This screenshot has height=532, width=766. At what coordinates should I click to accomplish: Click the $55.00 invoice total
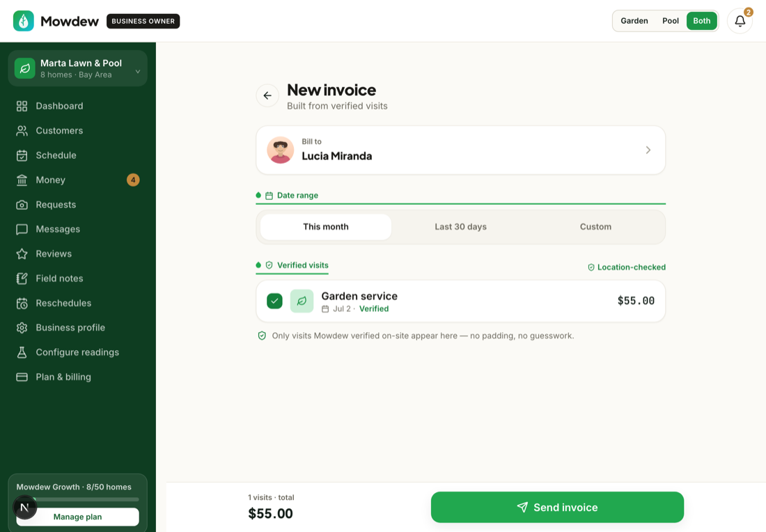point(270,513)
